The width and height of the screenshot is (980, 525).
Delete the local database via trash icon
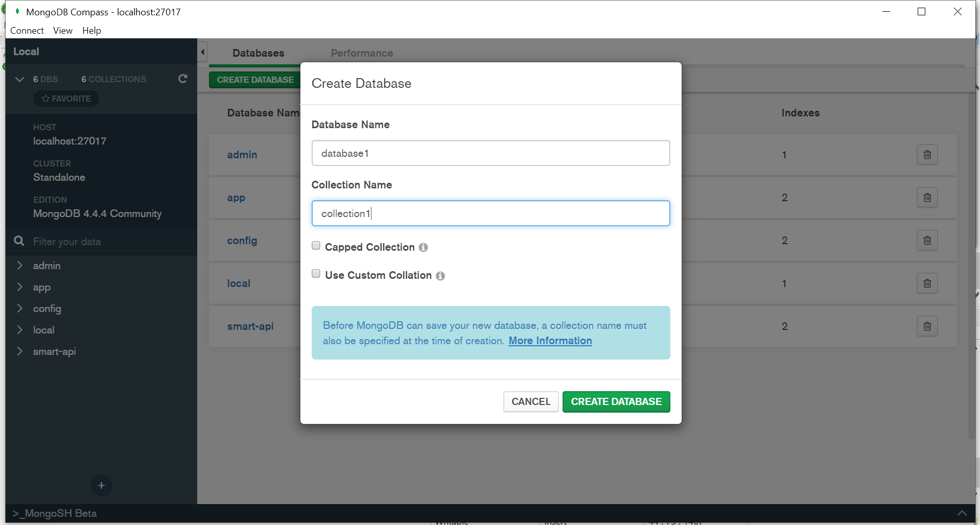tap(927, 283)
